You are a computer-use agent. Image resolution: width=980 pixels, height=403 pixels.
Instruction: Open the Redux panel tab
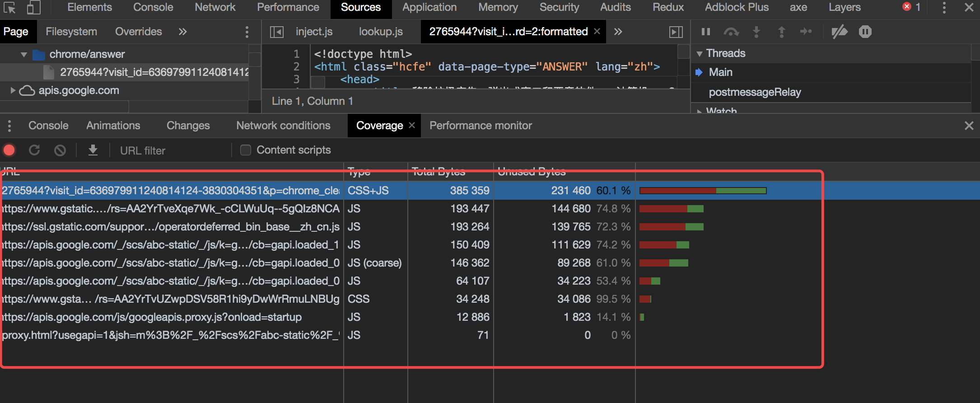coord(668,7)
